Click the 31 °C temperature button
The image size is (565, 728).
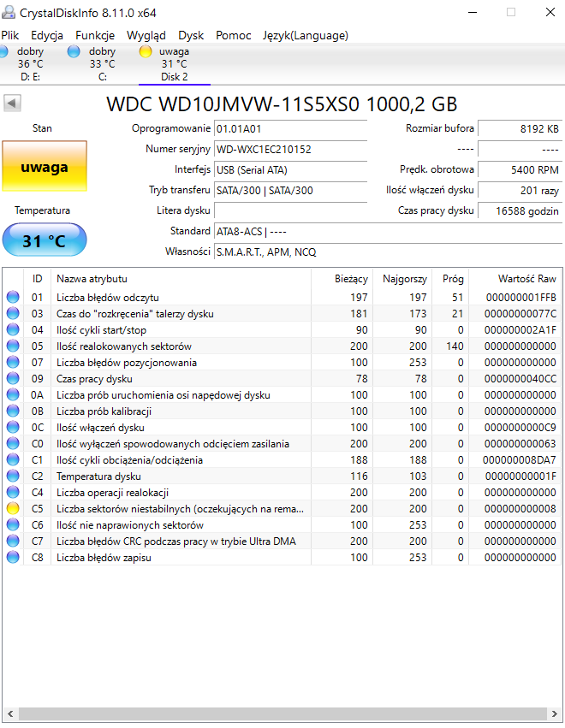(x=45, y=240)
